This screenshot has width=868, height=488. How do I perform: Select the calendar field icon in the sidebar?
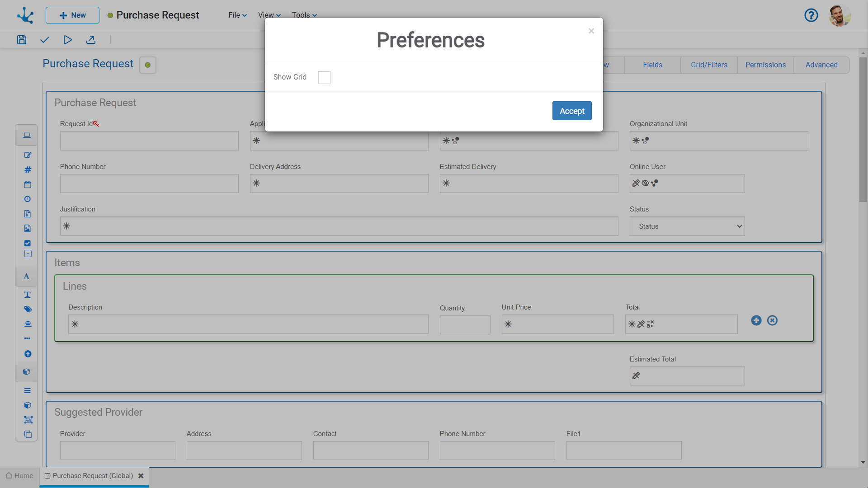28,184
